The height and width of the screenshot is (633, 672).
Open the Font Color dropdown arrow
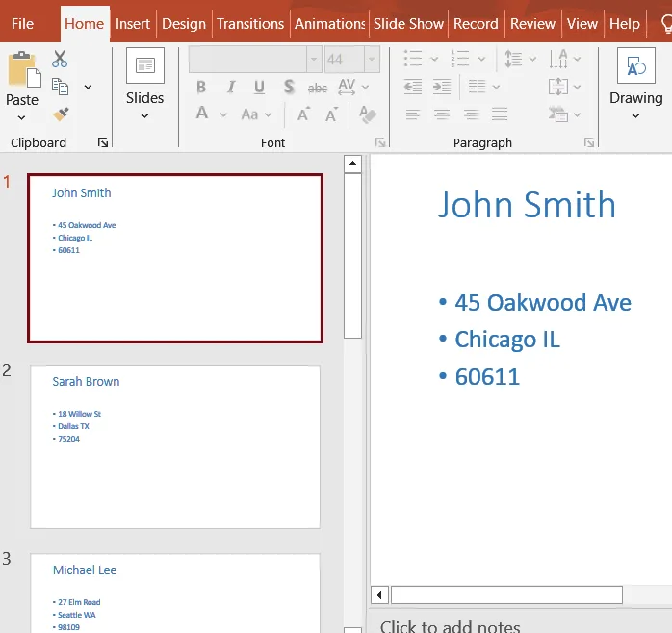coord(223,114)
